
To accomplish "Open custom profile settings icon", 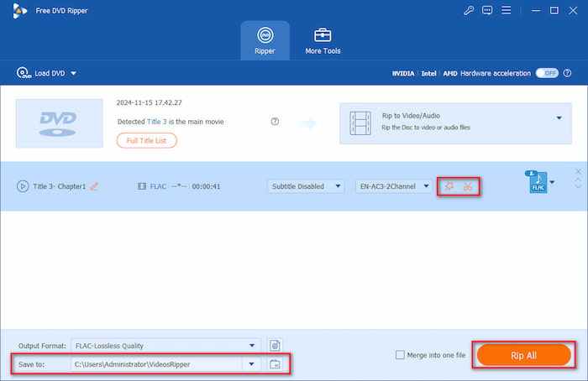I will point(275,346).
